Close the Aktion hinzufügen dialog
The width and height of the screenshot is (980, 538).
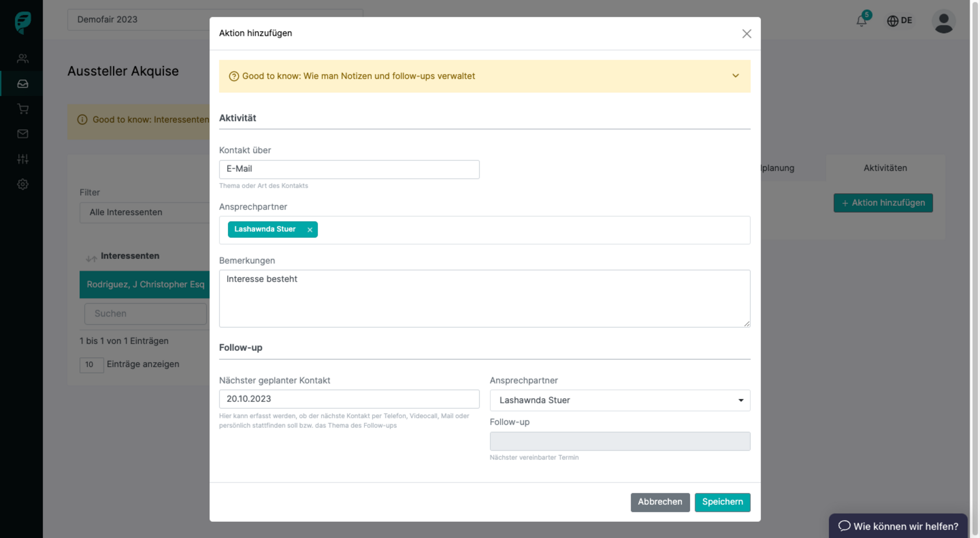click(746, 34)
